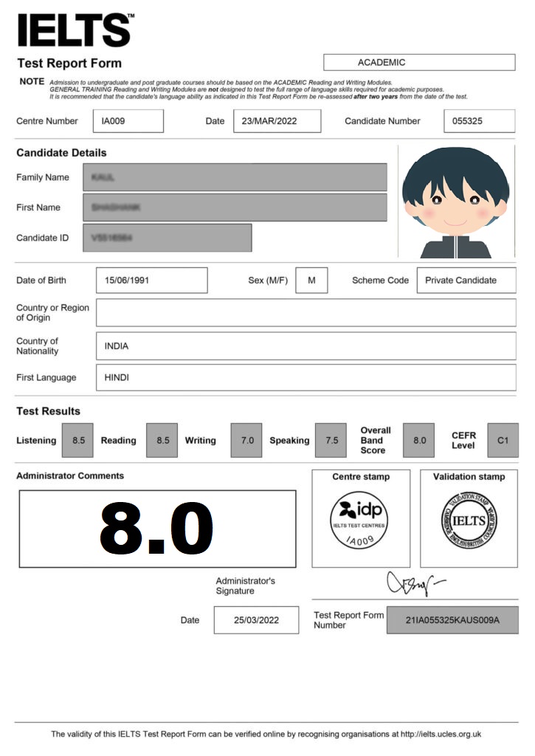535x756 pixels.
Task: Click the Test Report Form Number field
Action: coord(452,620)
